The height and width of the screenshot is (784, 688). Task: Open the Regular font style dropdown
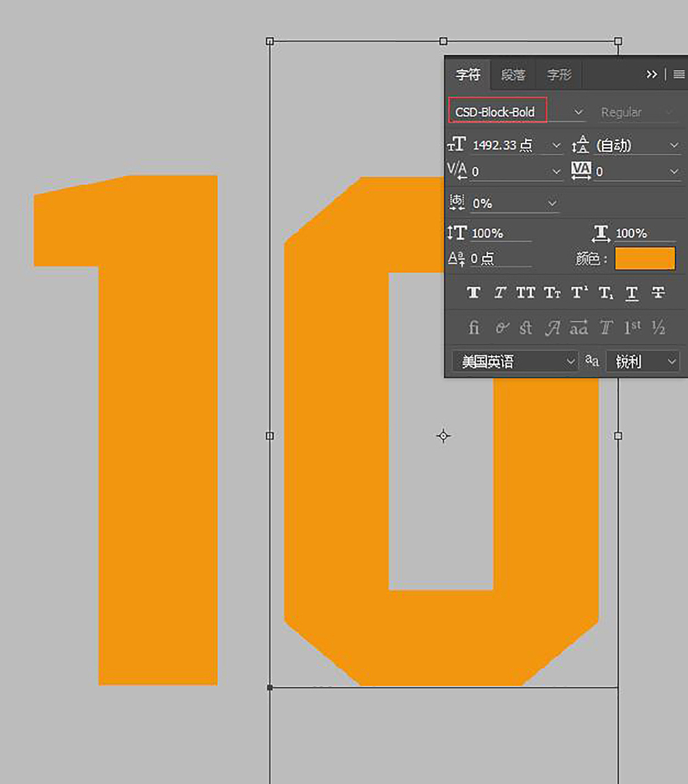pos(637,112)
